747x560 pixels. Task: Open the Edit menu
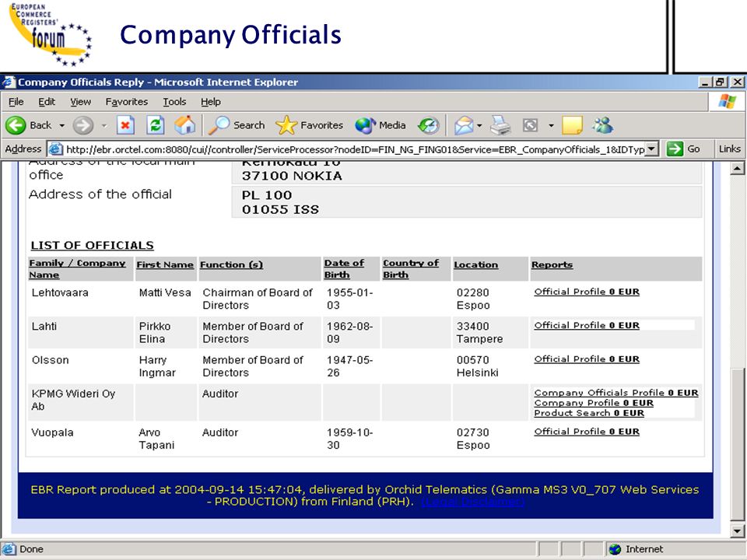[47, 101]
